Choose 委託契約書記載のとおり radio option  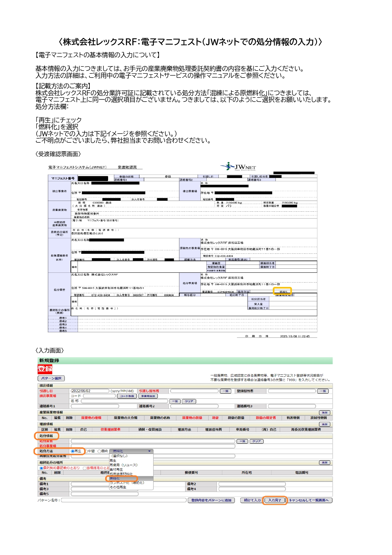(x=41, y=468)
